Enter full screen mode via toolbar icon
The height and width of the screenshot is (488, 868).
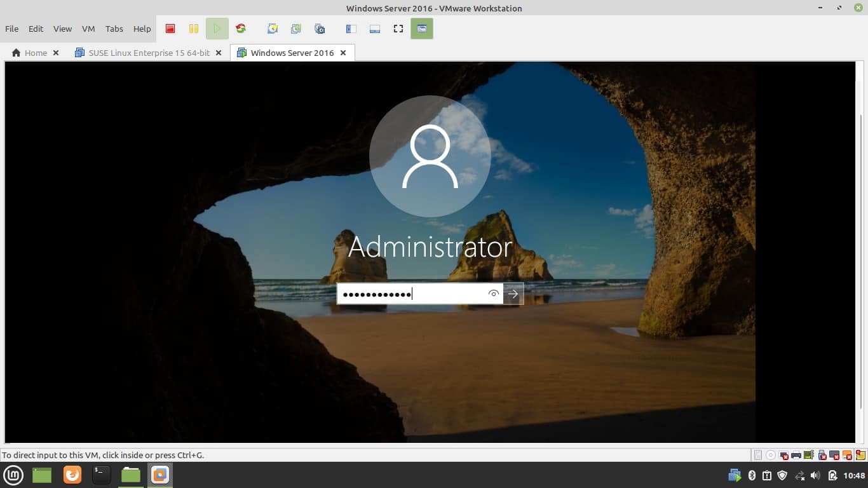click(398, 29)
